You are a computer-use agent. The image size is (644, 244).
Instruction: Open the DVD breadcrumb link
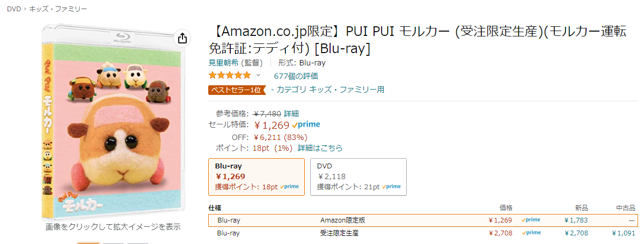click(14, 9)
